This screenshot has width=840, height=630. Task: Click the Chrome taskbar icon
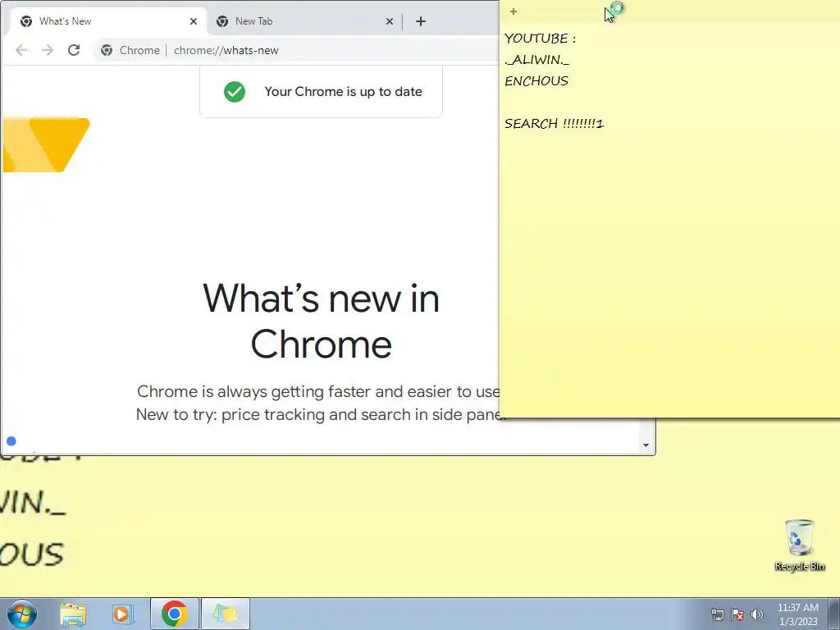tap(174, 614)
